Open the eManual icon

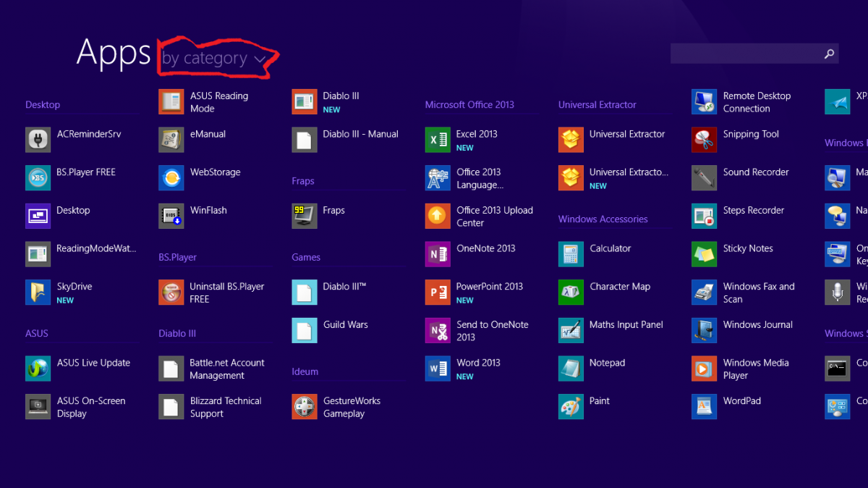[x=171, y=140]
